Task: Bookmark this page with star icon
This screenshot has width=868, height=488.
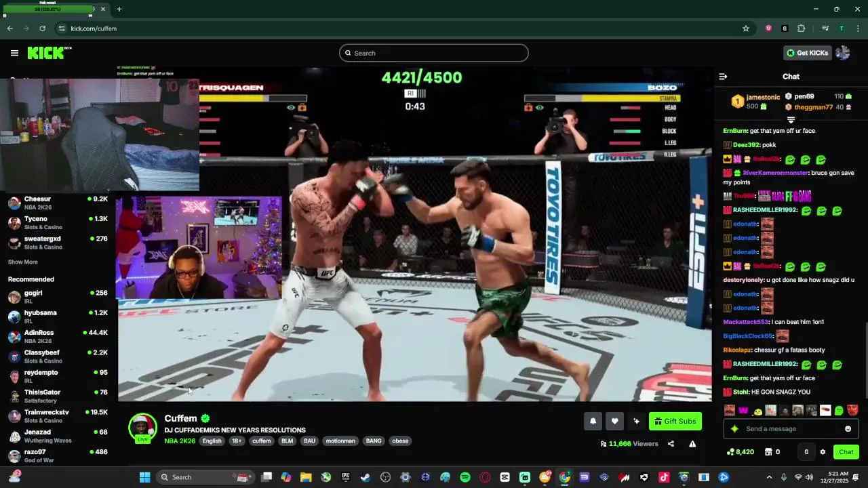Action: 746,28
